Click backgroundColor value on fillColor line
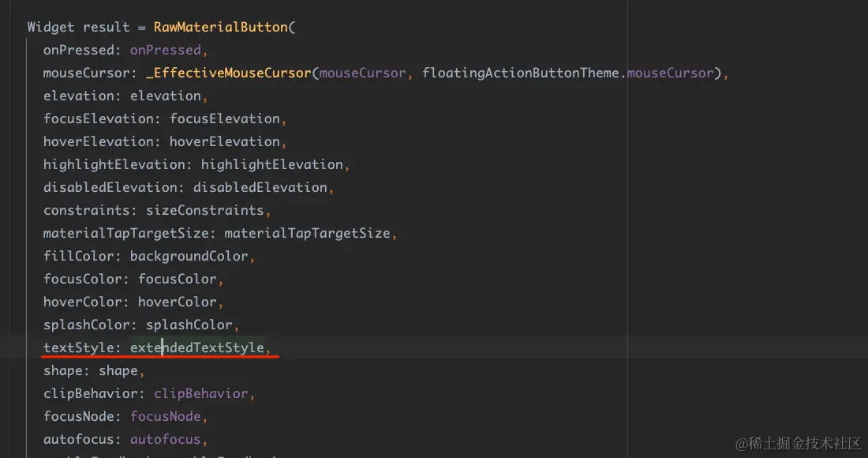868x458 pixels. [x=189, y=257]
